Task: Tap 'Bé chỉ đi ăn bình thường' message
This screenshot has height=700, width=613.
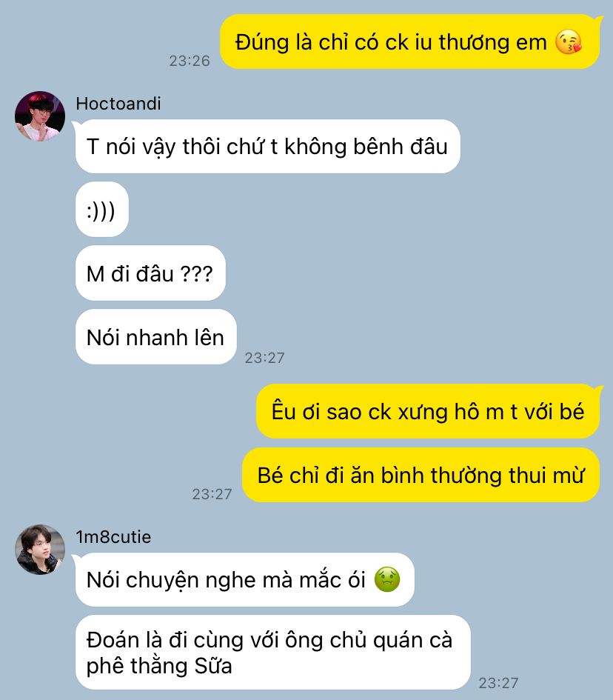Action: tap(421, 475)
